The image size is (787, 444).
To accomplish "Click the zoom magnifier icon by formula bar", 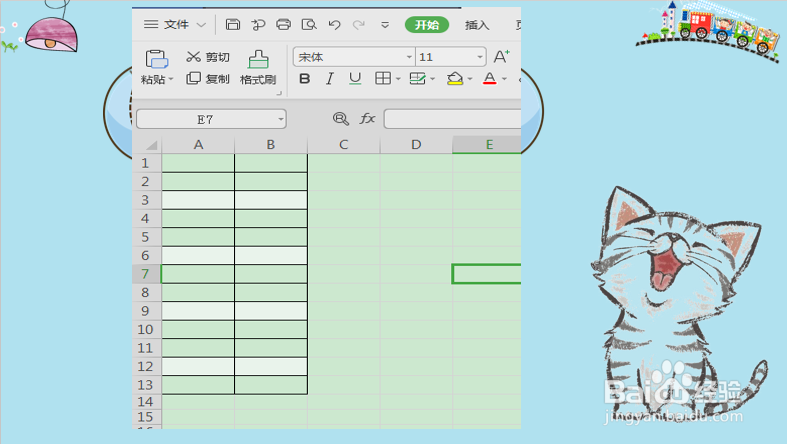I will pyautogui.click(x=341, y=119).
